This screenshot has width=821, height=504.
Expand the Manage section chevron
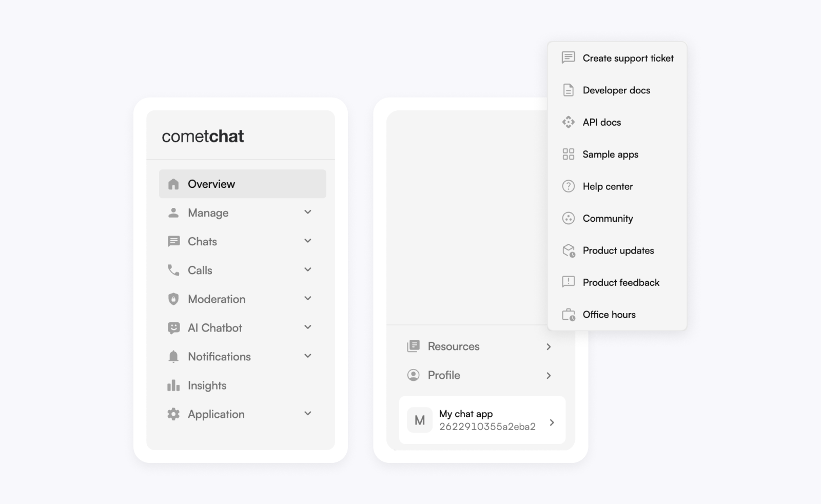click(308, 212)
